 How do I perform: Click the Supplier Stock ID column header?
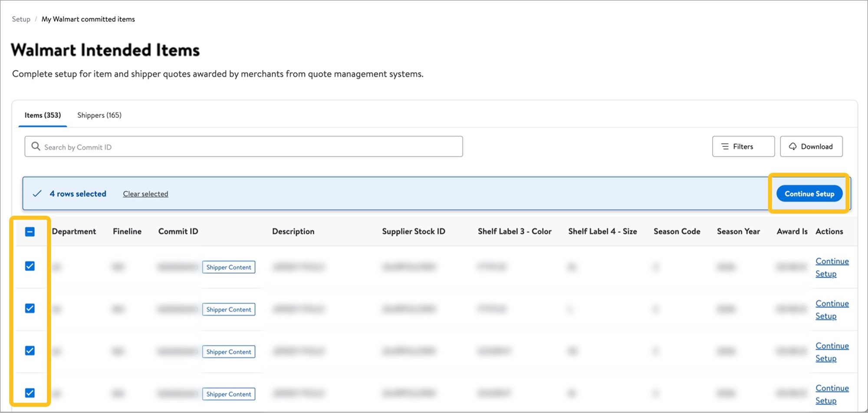(414, 231)
